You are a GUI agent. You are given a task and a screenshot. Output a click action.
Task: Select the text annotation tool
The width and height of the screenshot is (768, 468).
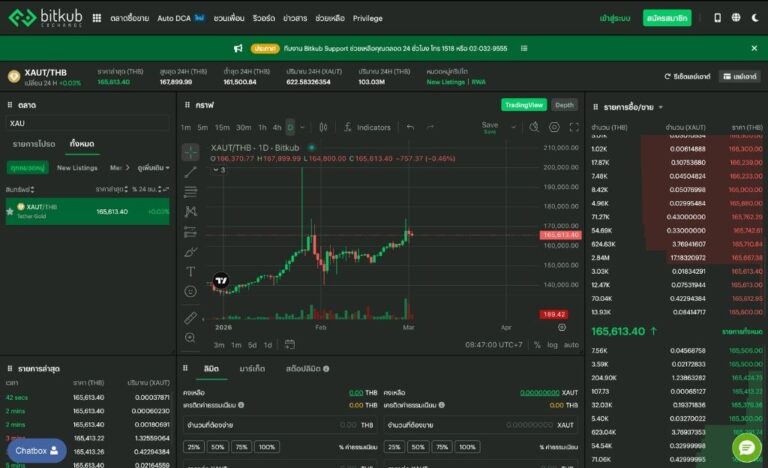tap(191, 271)
